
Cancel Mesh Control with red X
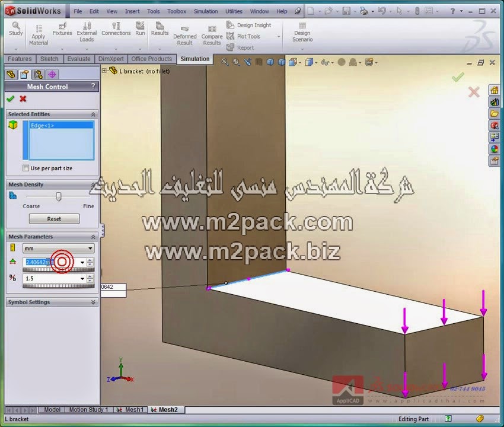click(x=23, y=98)
